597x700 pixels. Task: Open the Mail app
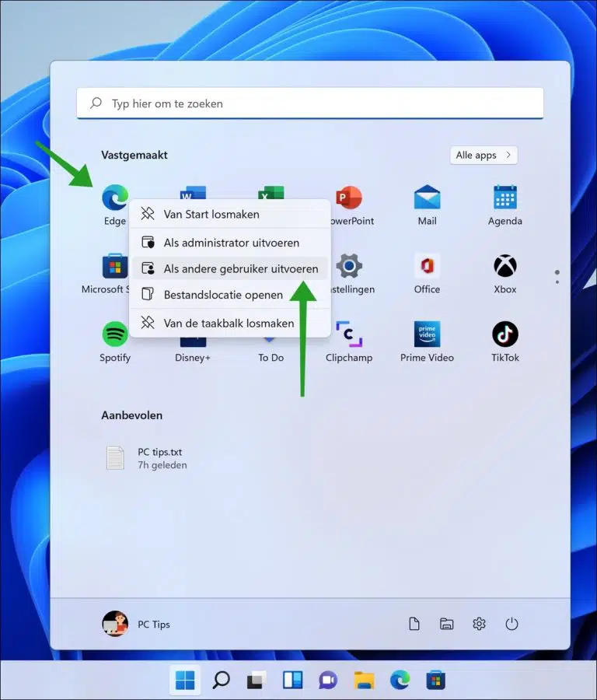point(427,198)
